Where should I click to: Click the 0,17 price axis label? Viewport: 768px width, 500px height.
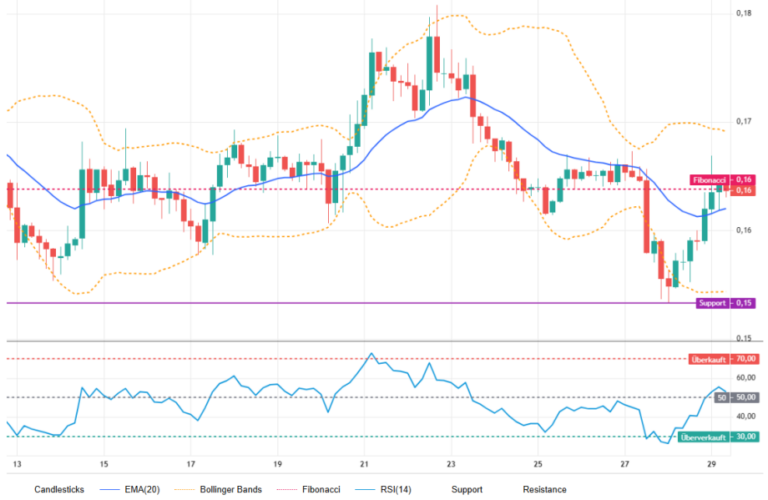(x=744, y=121)
